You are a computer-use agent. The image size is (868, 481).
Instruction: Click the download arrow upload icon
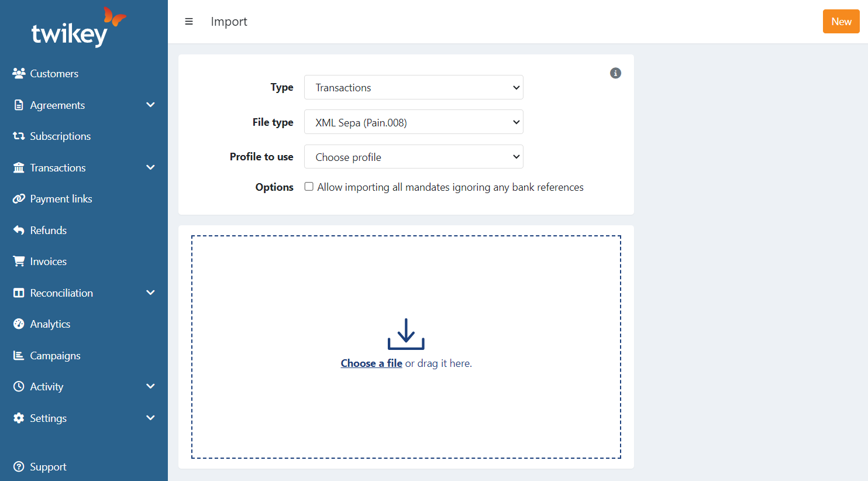(406, 334)
